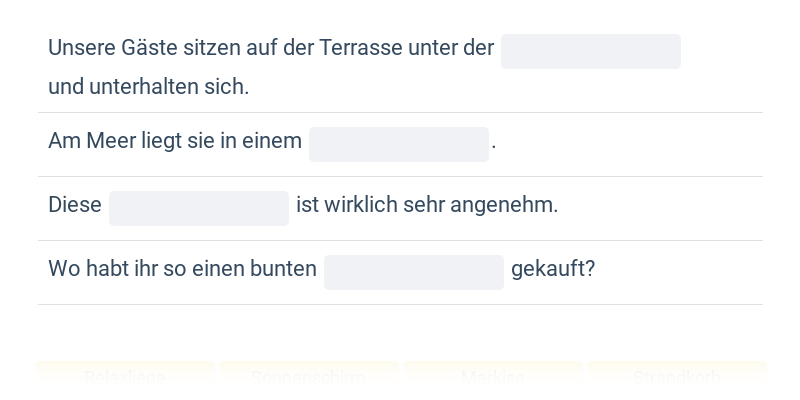Choose the "Sonnenschirm" word chip
The height and width of the screenshot is (400, 800).
309,377
